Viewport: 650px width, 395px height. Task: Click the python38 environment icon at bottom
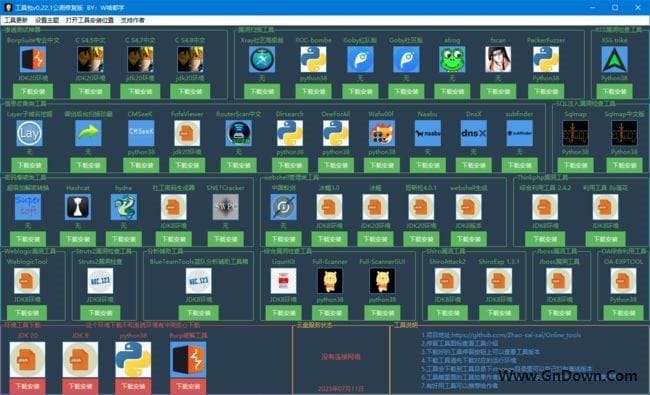pos(133,359)
